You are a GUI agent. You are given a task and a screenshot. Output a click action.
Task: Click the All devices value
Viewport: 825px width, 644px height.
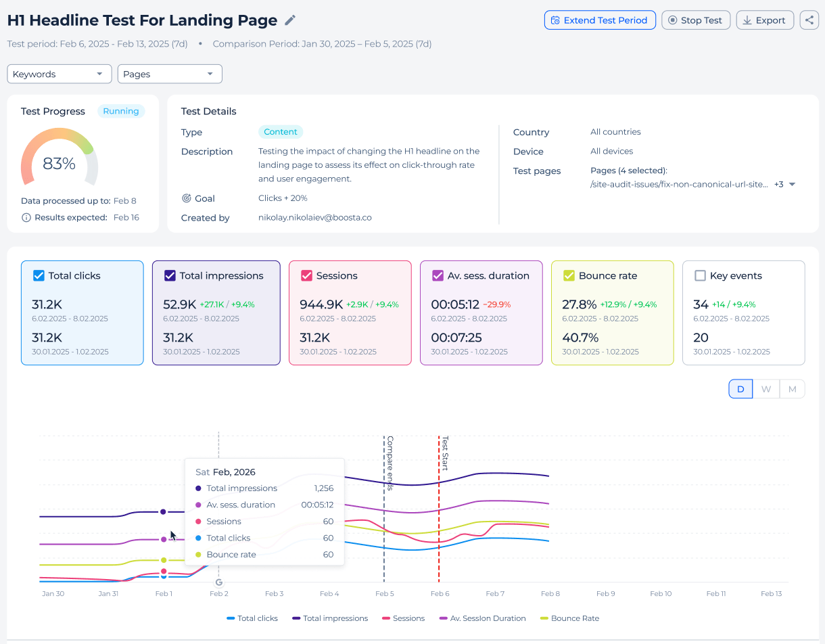pos(612,151)
